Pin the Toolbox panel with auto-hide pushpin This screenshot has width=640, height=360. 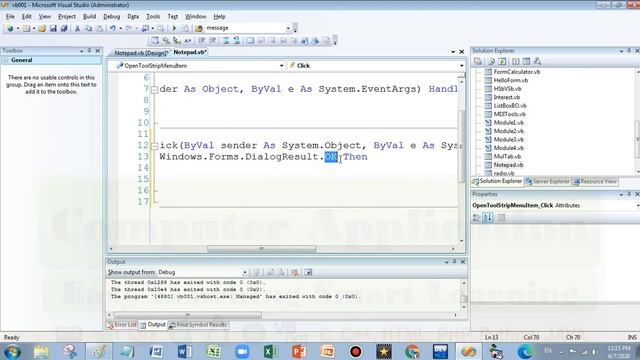click(89, 51)
